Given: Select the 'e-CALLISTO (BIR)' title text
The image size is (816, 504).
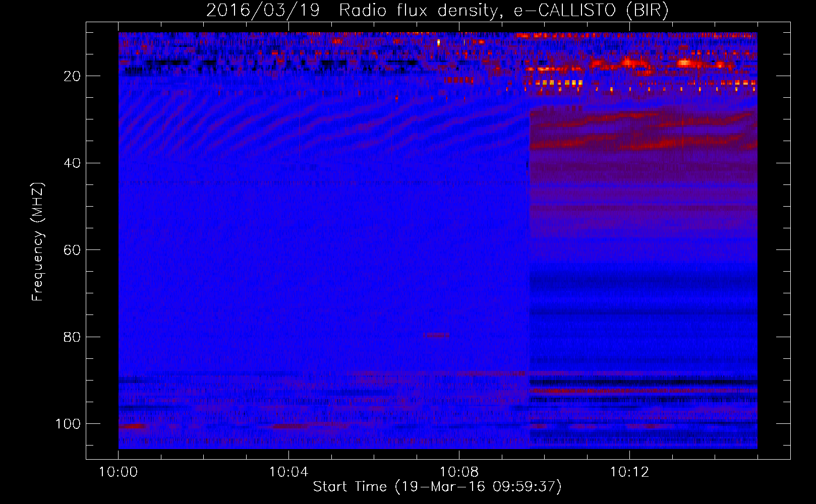Looking at the screenshot, I should point(591,11).
